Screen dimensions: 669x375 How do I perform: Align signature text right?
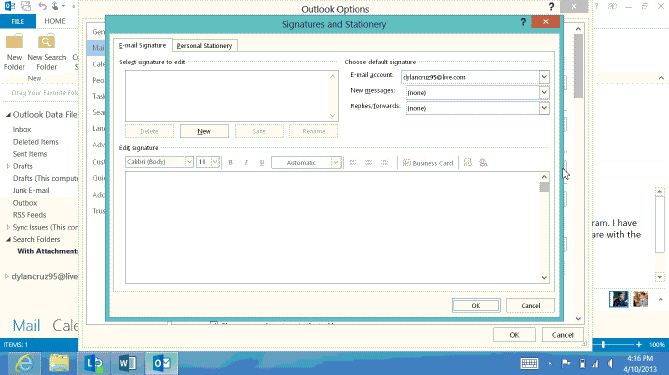pyautogui.click(x=384, y=163)
